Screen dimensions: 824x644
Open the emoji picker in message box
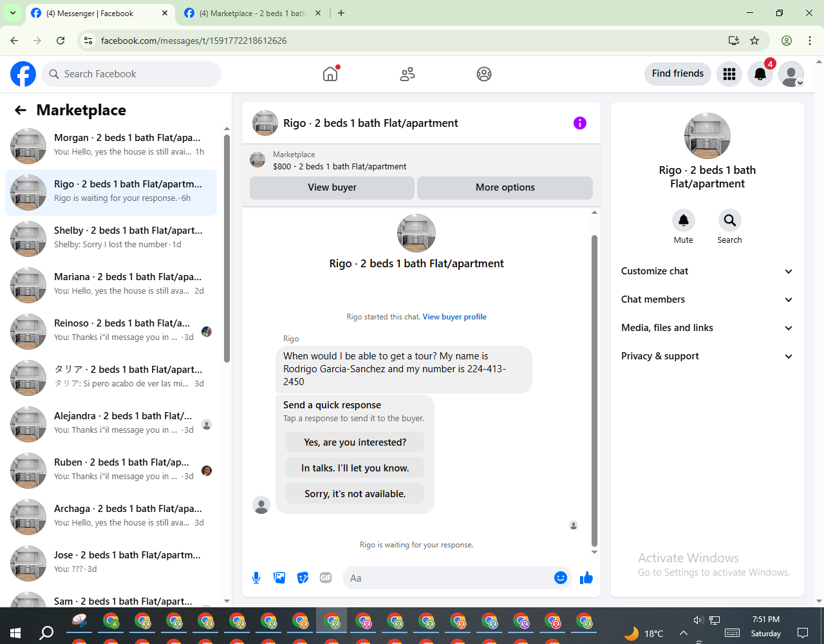click(561, 578)
